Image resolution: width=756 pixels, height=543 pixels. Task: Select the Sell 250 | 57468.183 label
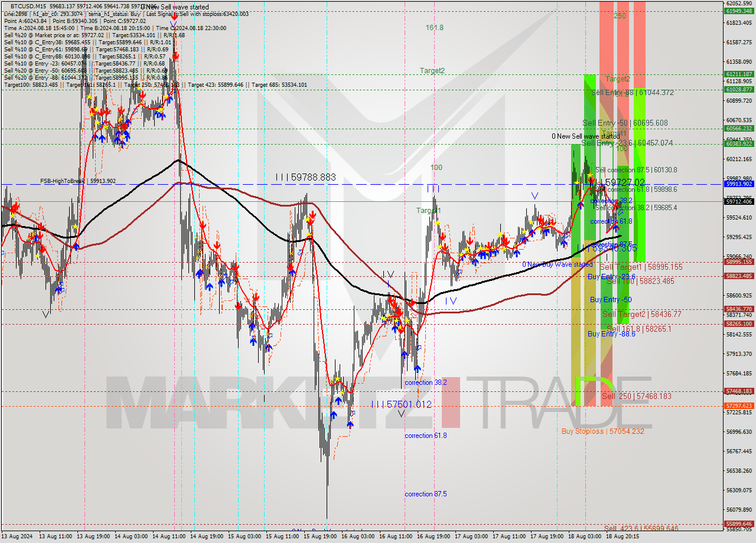coord(637,396)
